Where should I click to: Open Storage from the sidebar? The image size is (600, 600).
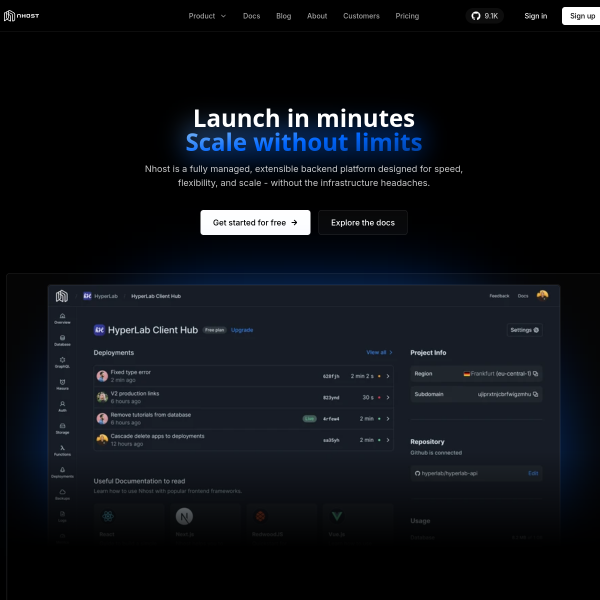(63, 428)
